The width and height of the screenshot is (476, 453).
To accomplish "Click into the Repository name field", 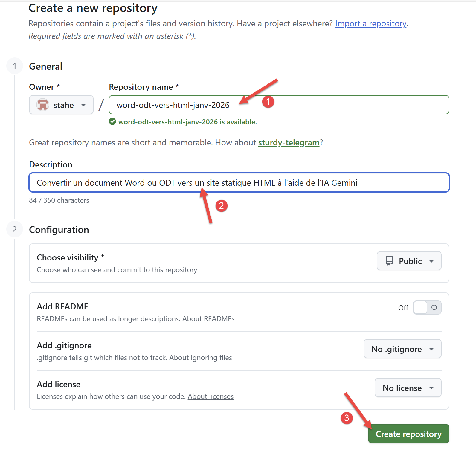I will (x=329, y=105).
